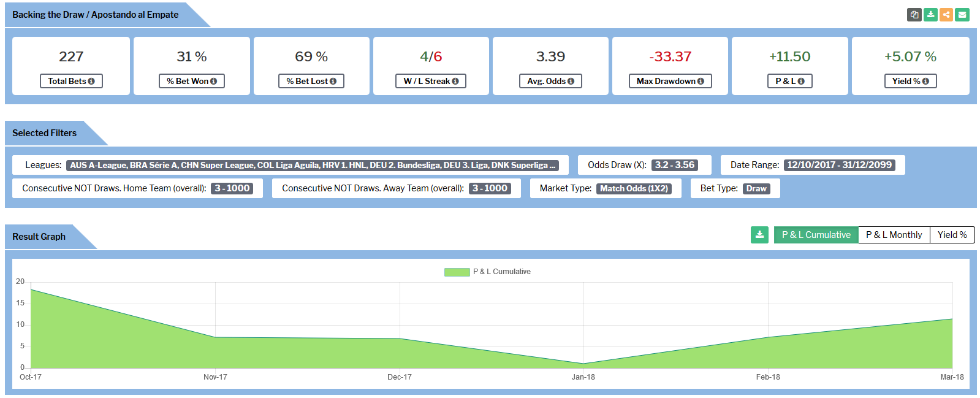
Task: Click the % Bet Won button
Action: (x=191, y=81)
